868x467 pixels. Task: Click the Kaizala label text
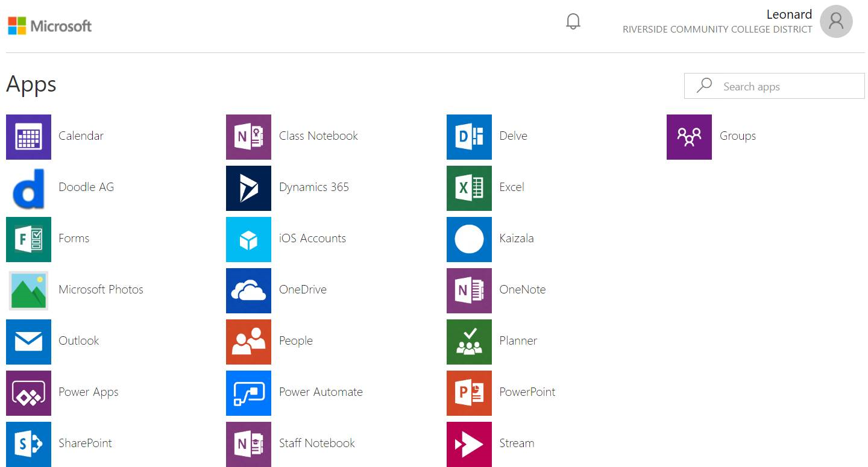(517, 238)
